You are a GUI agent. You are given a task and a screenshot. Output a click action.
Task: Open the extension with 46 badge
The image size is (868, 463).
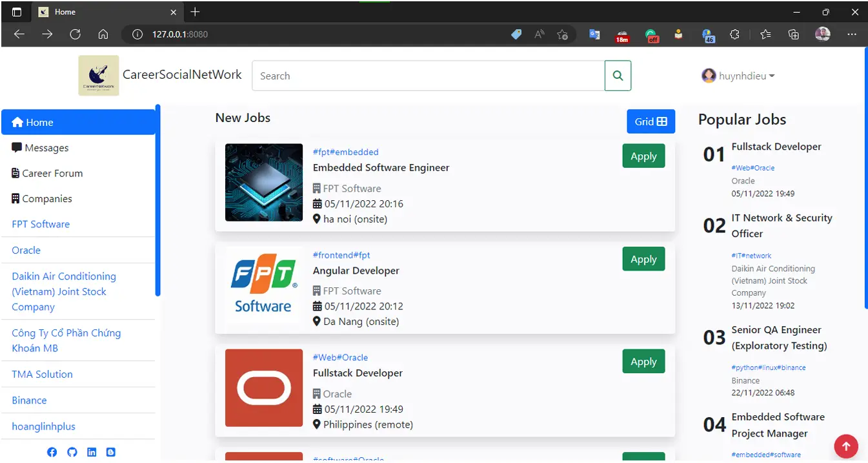[708, 36]
